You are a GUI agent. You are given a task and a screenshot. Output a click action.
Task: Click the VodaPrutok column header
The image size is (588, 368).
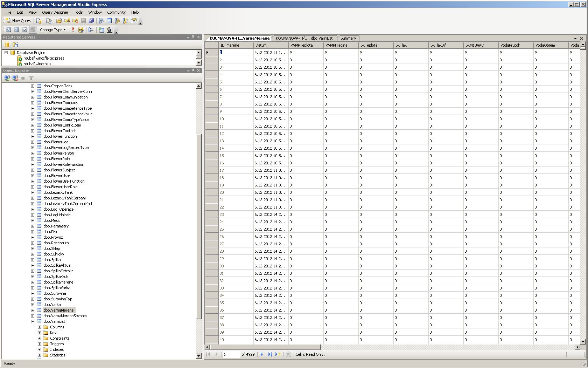516,45
